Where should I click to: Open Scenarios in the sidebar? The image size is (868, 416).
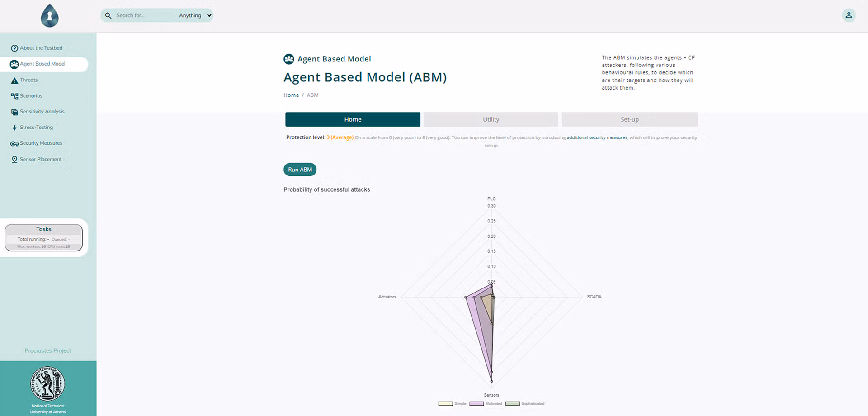(31, 96)
